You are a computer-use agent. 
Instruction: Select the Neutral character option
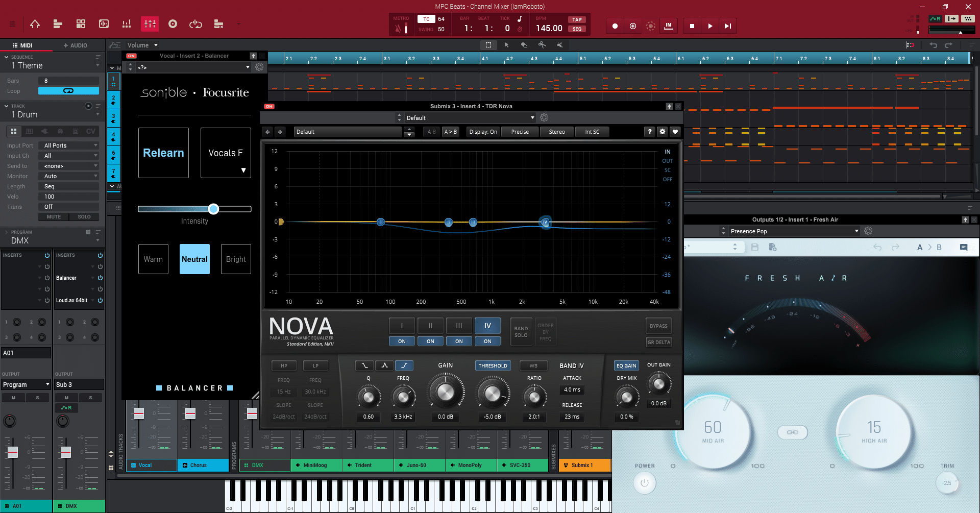(194, 259)
